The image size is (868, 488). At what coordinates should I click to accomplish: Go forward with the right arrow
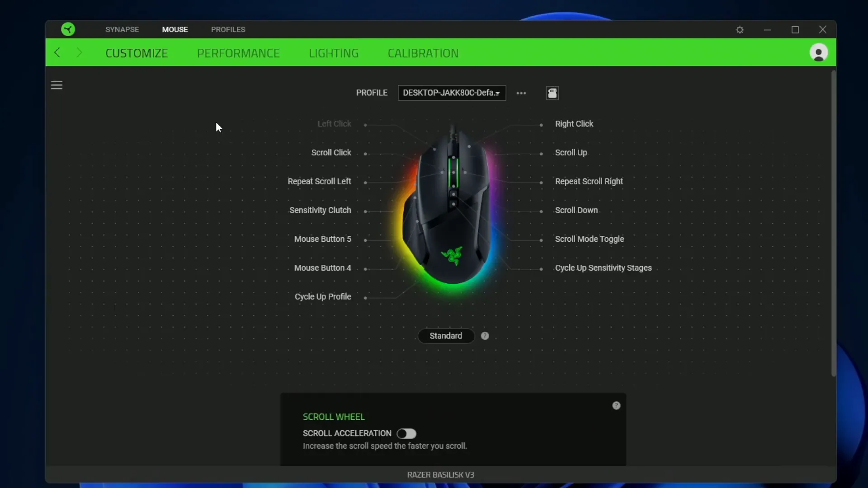[x=79, y=52]
